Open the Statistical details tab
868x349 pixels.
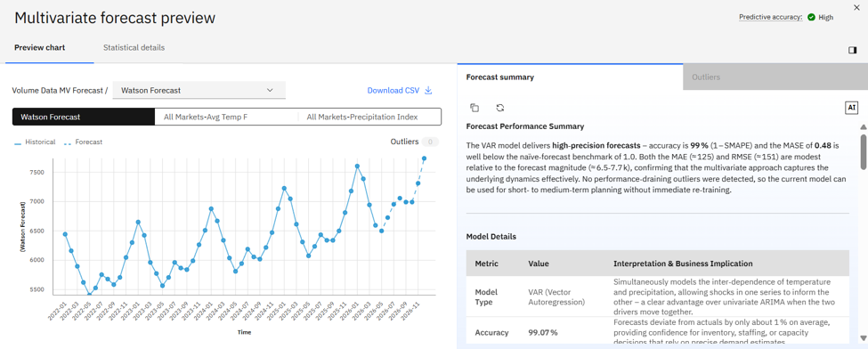coord(134,48)
